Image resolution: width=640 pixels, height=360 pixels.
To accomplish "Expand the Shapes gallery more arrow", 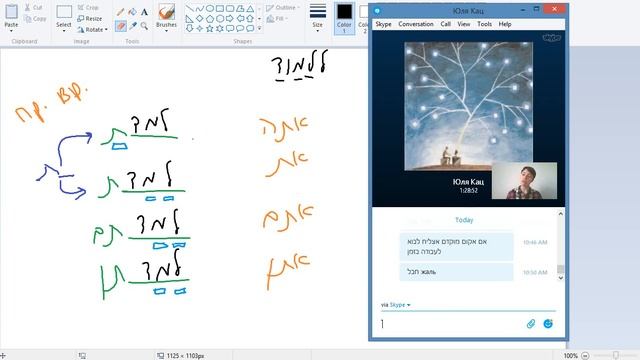I will (x=259, y=28).
